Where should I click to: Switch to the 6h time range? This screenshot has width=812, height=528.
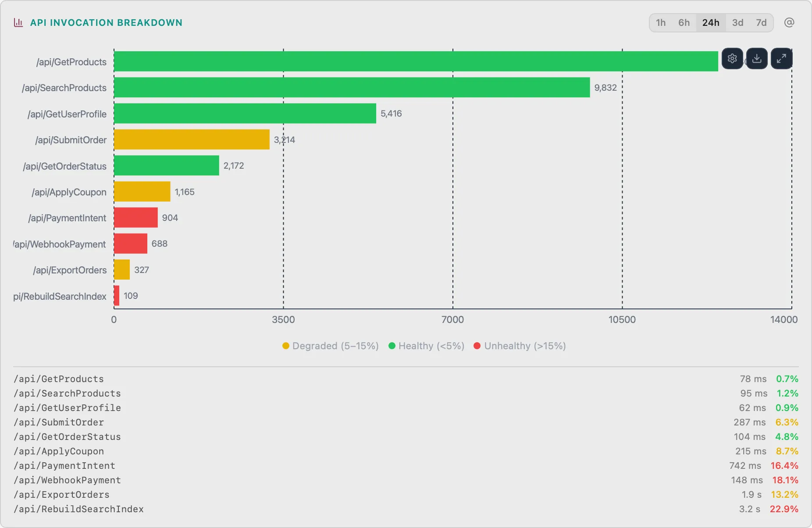pyautogui.click(x=684, y=23)
